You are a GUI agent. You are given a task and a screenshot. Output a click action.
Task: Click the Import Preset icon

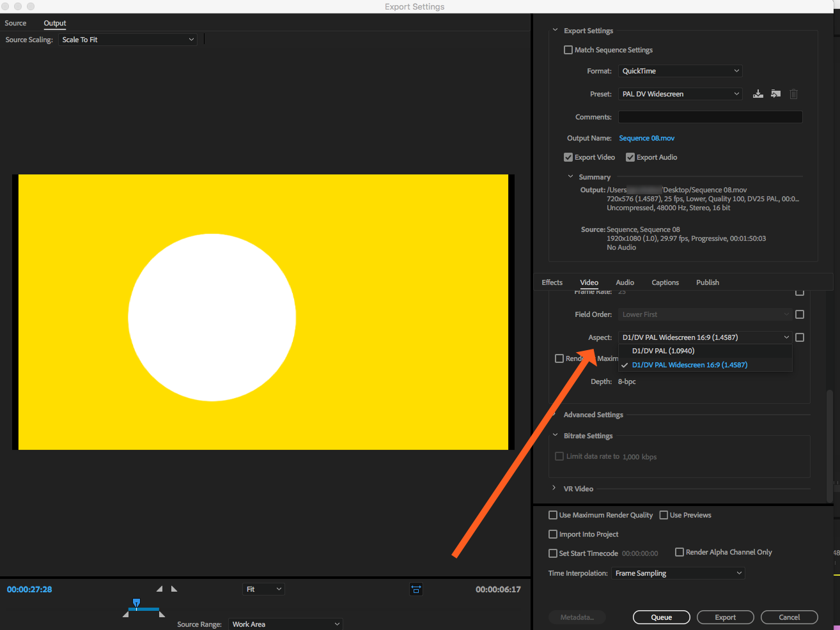point(775,94)
